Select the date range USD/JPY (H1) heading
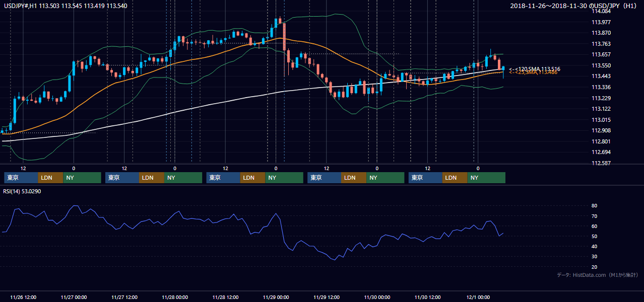Screen dimensions: 644x302 (x=573, y=6)
